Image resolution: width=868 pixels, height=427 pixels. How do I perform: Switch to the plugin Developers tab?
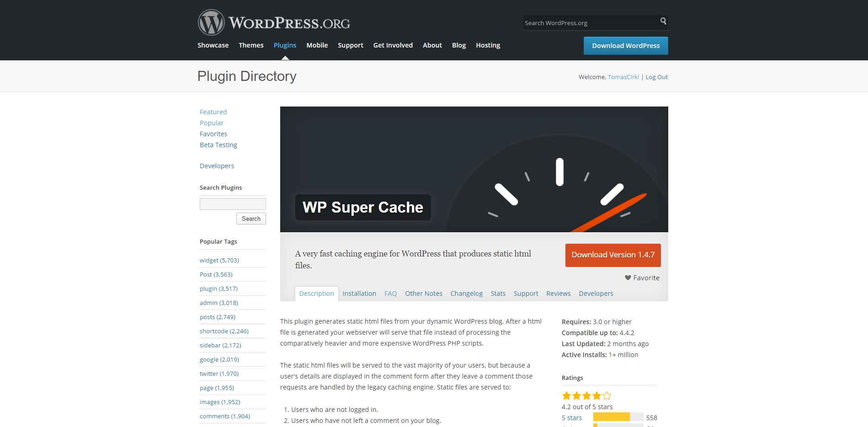pos(596,294)
